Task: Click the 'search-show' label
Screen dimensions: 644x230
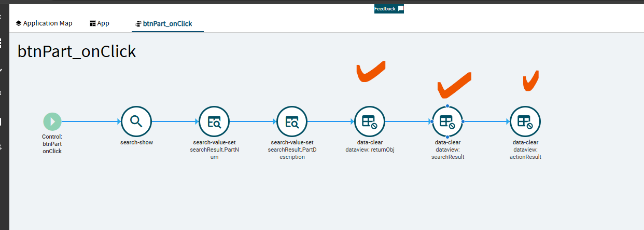Action: (136, 142)
